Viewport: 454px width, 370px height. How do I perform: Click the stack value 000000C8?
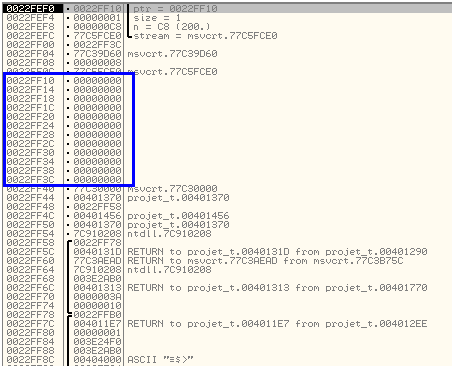point(97,26)
